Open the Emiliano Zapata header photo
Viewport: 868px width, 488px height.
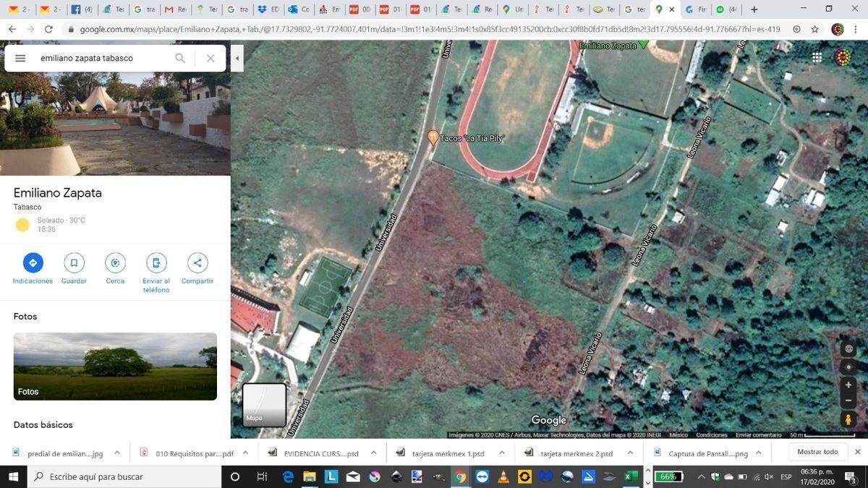click(115, 124)
